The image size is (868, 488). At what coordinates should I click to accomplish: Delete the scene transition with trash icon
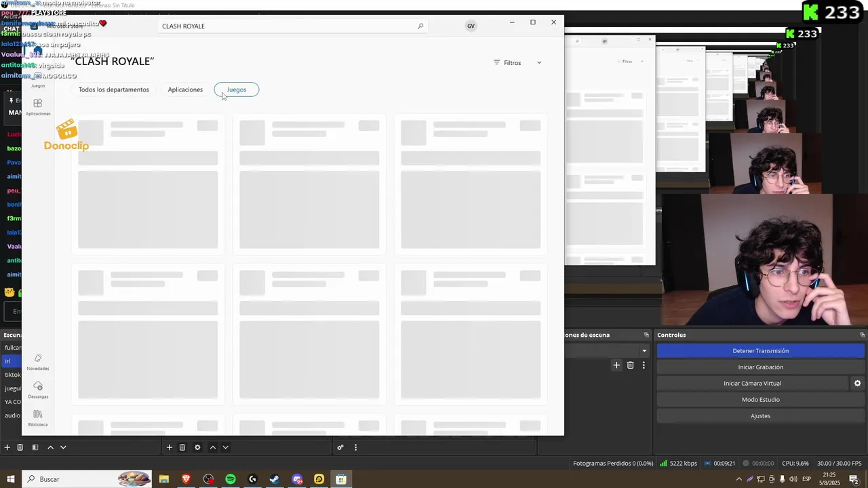click(630, 365)
